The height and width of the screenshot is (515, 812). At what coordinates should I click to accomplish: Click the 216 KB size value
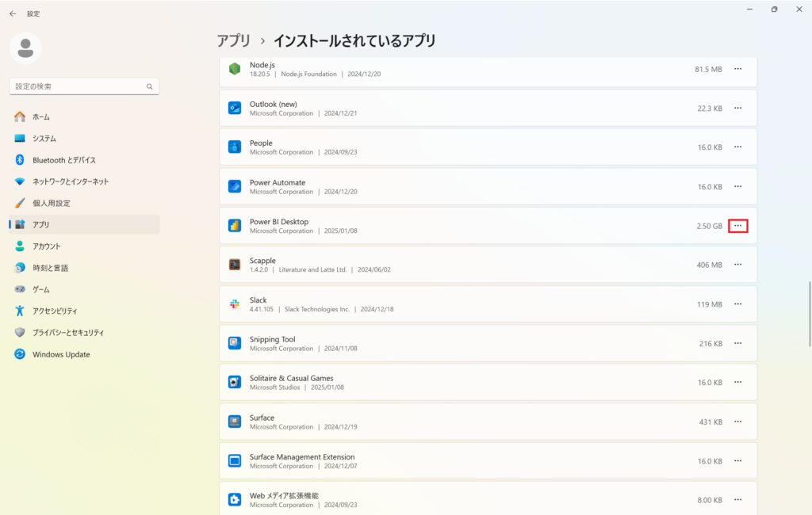pos(710,344)
